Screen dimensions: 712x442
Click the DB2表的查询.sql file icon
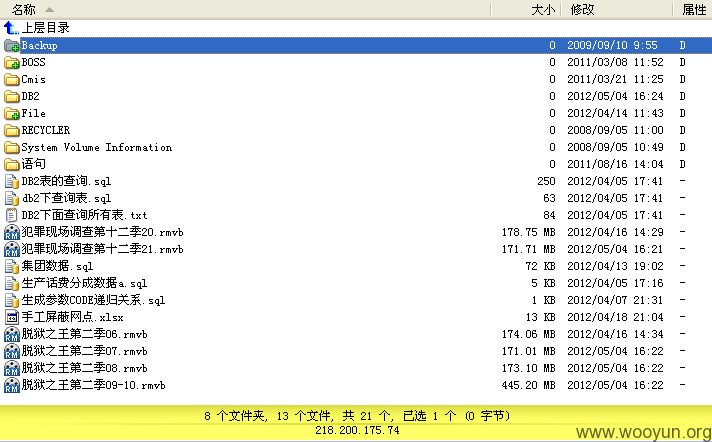(x=11, y=181)
